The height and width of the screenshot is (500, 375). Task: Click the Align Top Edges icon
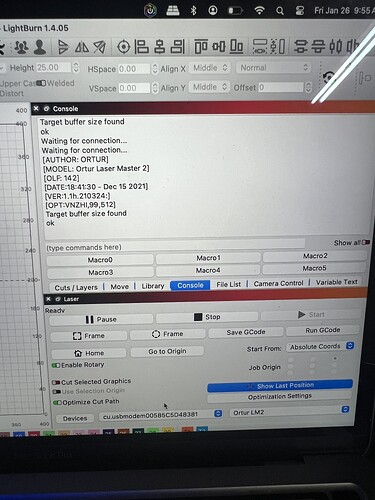pyautogui.click(x=201, y=47)
